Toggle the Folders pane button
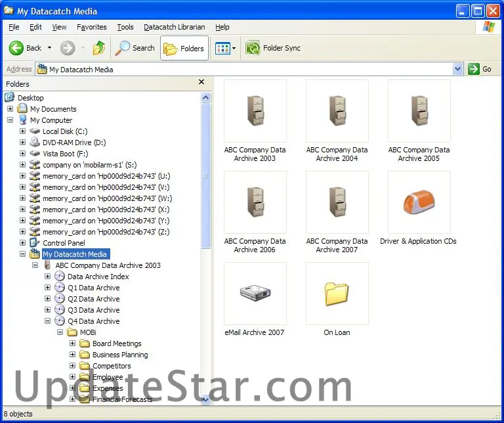Image resolution: width=504 pixels, height=423 pixels. pyautogui.click(x=184, y=48)
